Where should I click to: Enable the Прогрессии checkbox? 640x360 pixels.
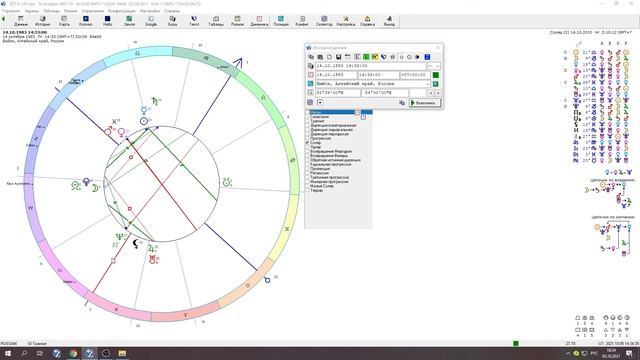pyautogui.click(x=307, y=138)
